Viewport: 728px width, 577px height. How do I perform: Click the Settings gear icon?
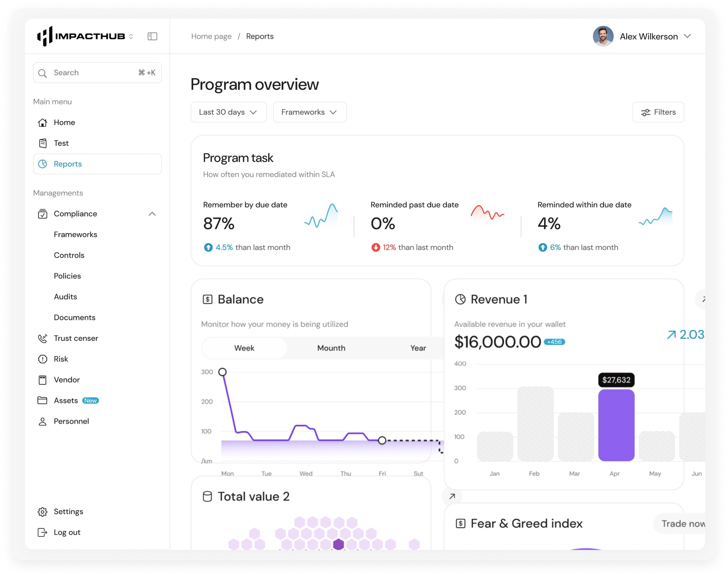pyautogui.click(x=43, y=512)
